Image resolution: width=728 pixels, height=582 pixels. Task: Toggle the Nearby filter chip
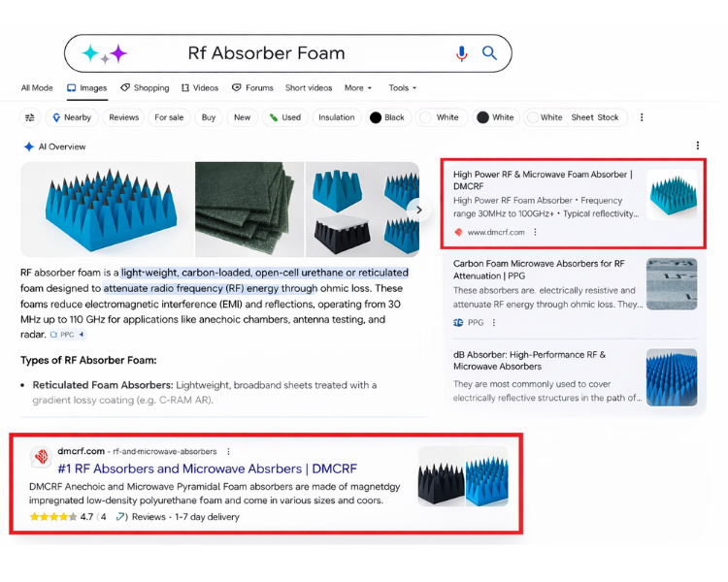[71, 117]
